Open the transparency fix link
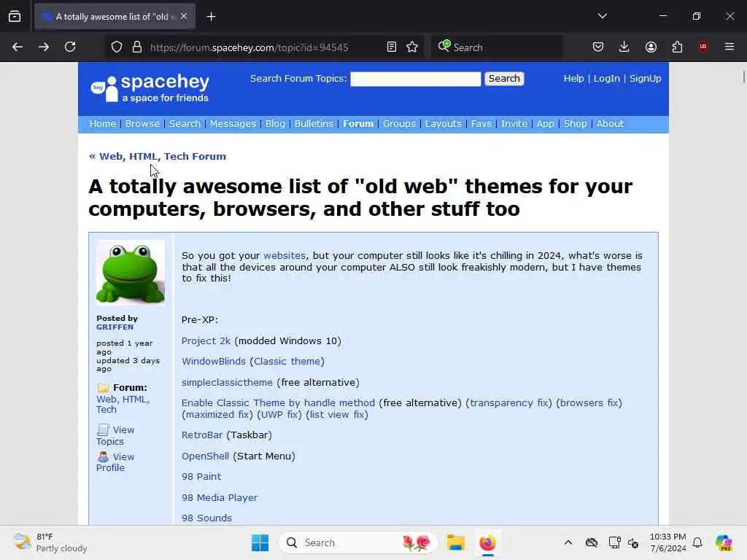This screenshot has height=560, width=747. tap(508, 402)
